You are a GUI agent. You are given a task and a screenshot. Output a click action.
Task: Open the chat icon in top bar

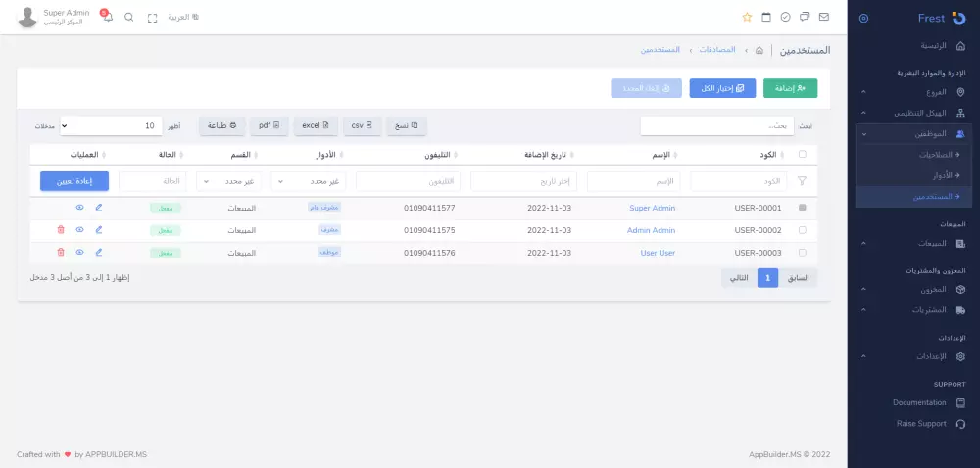[x=805, y=18]
